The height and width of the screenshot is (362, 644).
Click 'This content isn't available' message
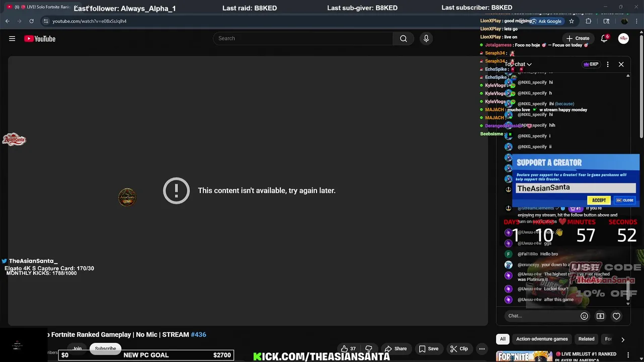[267, 191]
